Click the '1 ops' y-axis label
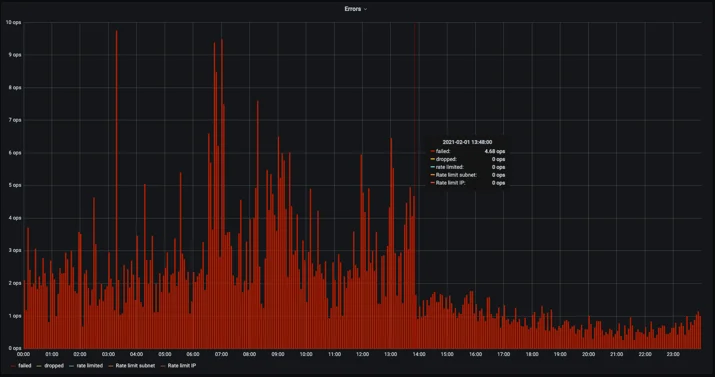Image resolution: width=715 pixels, height=377 pixels. (14, 316)
